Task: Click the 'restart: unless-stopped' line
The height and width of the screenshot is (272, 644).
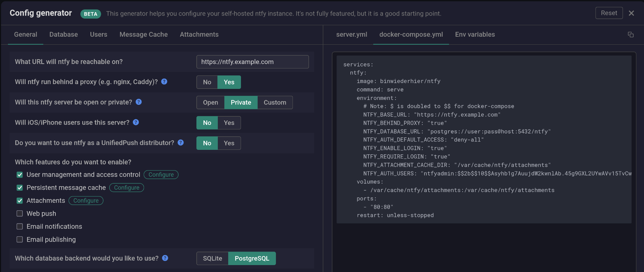Action: (x=395, y=215)
